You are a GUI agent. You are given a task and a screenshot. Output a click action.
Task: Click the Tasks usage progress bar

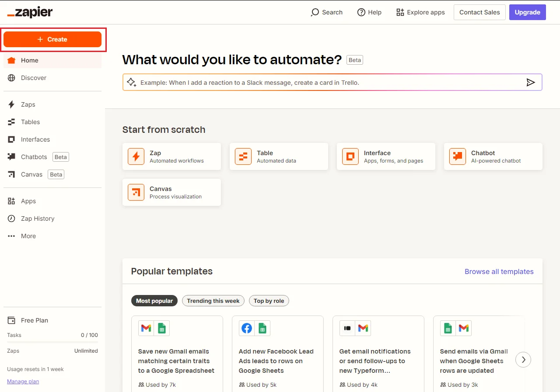[52, 343]
